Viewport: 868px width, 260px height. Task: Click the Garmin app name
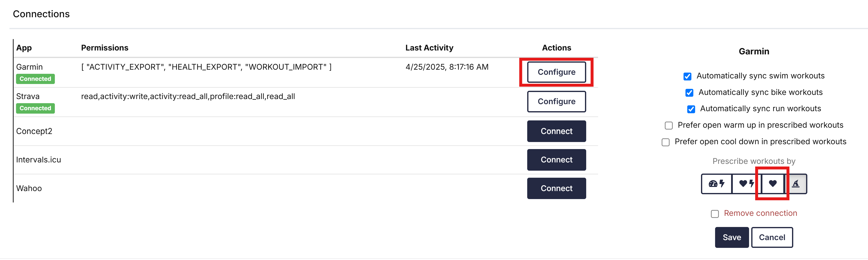click(29, 67)
